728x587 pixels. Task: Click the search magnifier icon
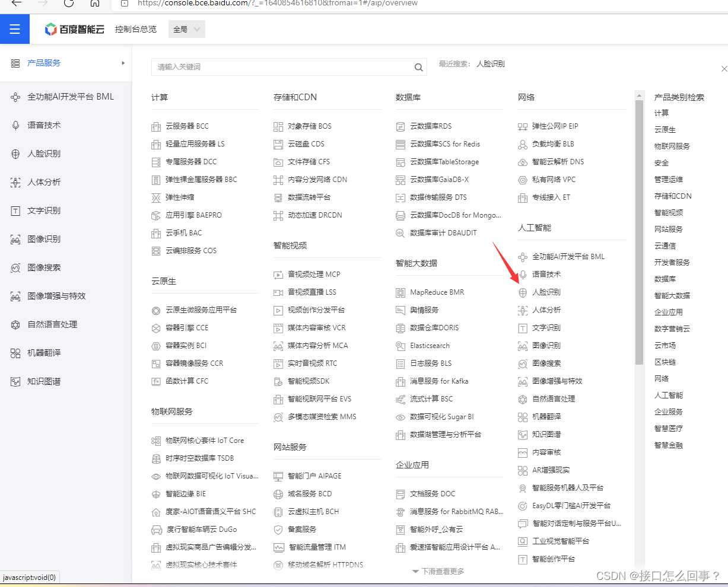pyautogui.click(x=419, y=67)
